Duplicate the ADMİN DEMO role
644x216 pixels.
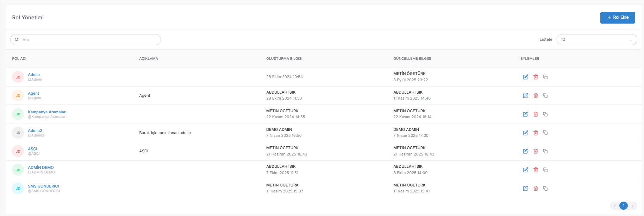point(545,170)
